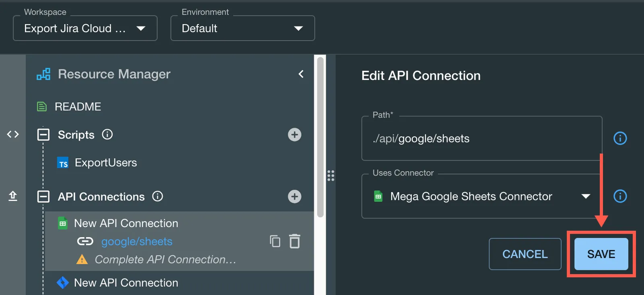Click into the Path input field

(482, 138)
